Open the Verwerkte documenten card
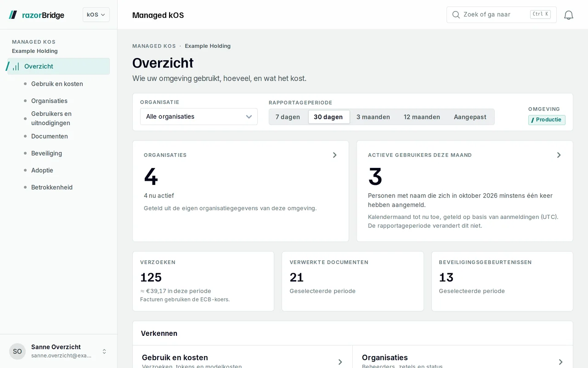 coord(353,281)
